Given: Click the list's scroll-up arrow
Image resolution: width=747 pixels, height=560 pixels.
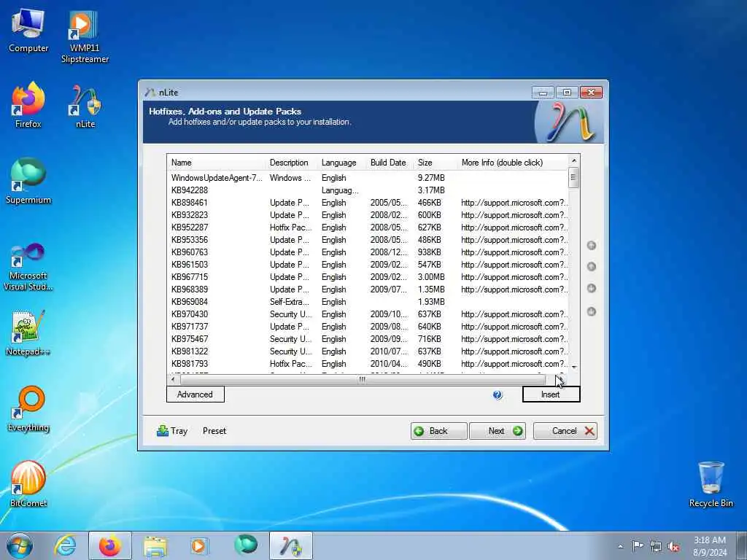Looking at the screenshot, I should point(573,160).
